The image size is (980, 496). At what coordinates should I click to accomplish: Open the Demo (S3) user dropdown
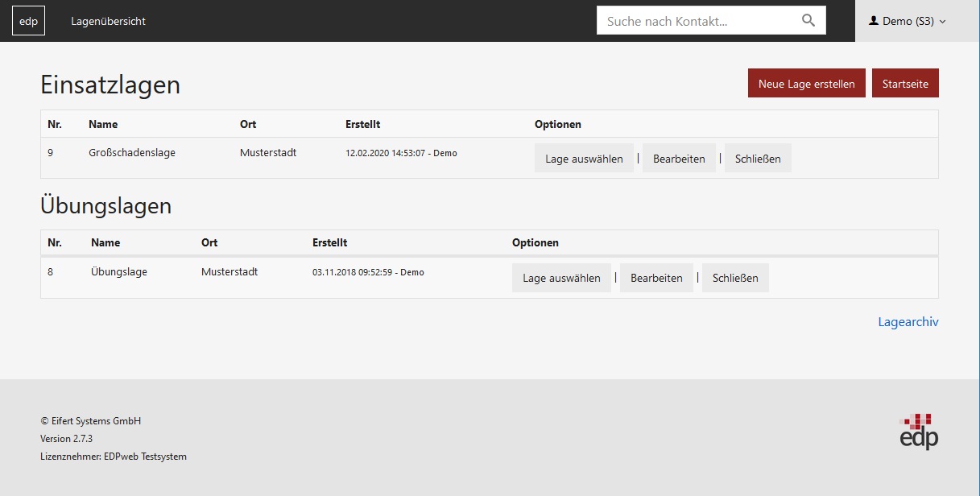coord(908,21)
